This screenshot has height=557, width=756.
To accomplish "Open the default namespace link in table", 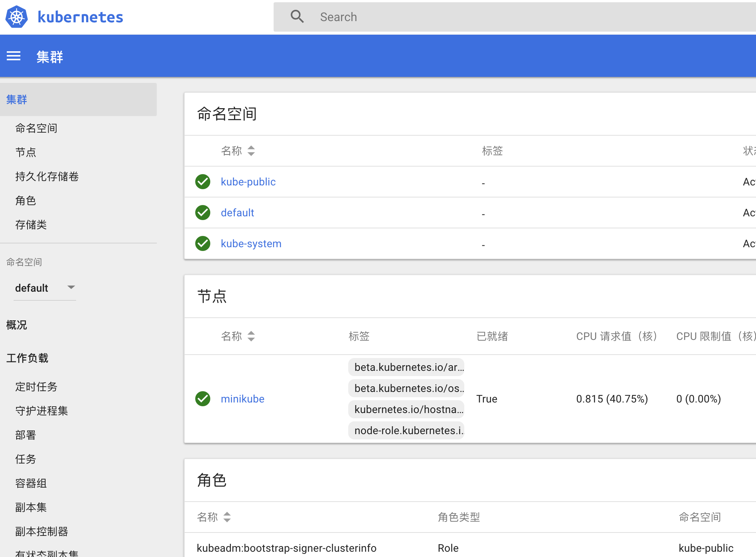I will click(237, 213).
